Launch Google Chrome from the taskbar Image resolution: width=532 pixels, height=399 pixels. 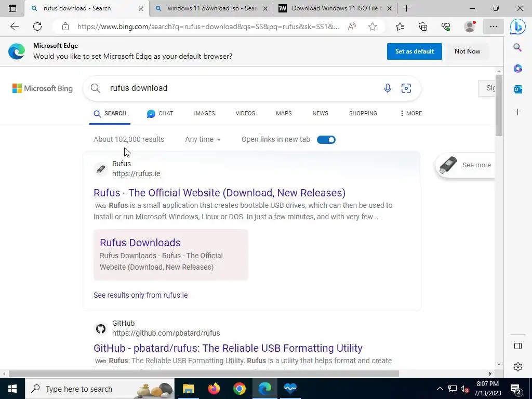pyautogui.click(x=239, y=389)
